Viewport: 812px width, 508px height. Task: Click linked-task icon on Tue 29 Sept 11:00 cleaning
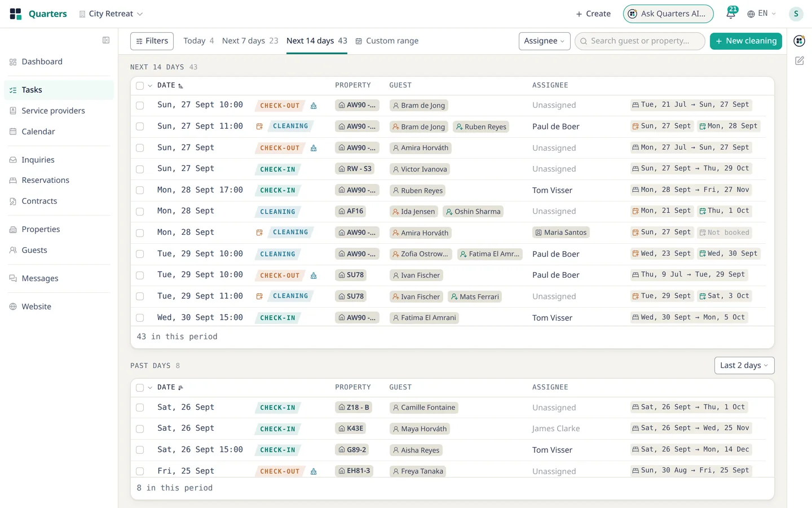(x=259, y=296)
